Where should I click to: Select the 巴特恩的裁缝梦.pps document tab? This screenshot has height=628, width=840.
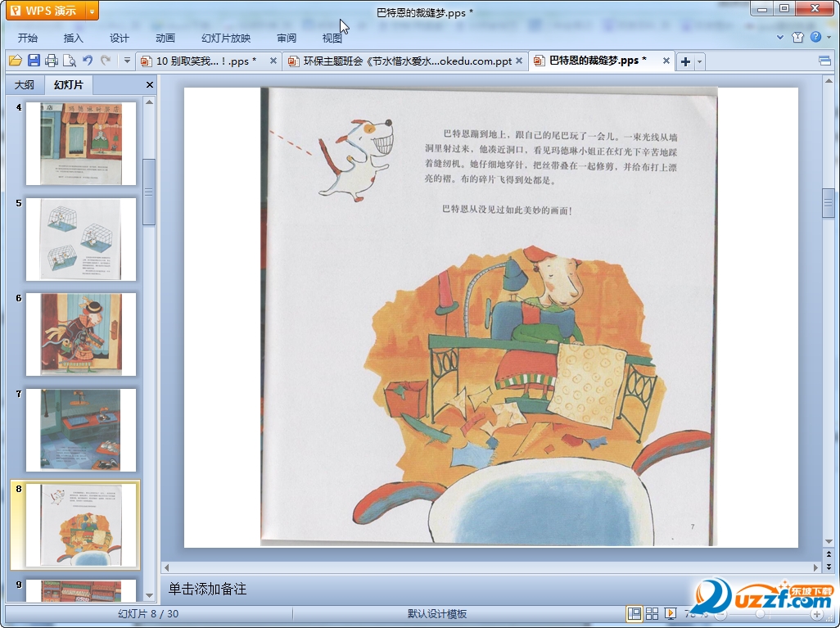pos(598,61)
